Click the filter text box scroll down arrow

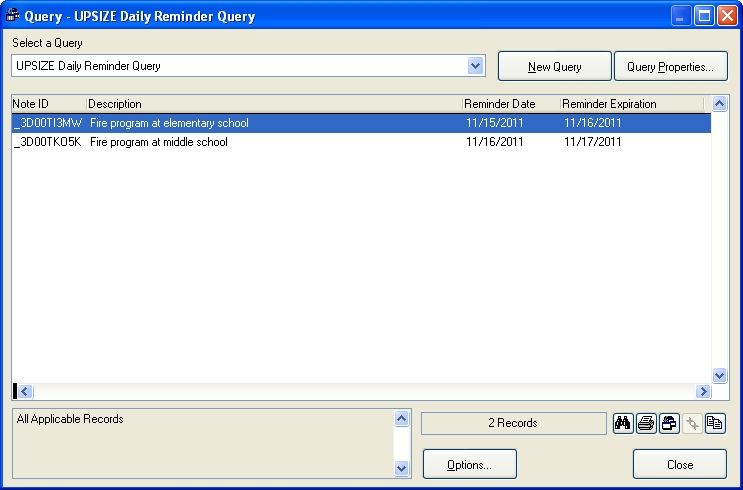point(402,467)
